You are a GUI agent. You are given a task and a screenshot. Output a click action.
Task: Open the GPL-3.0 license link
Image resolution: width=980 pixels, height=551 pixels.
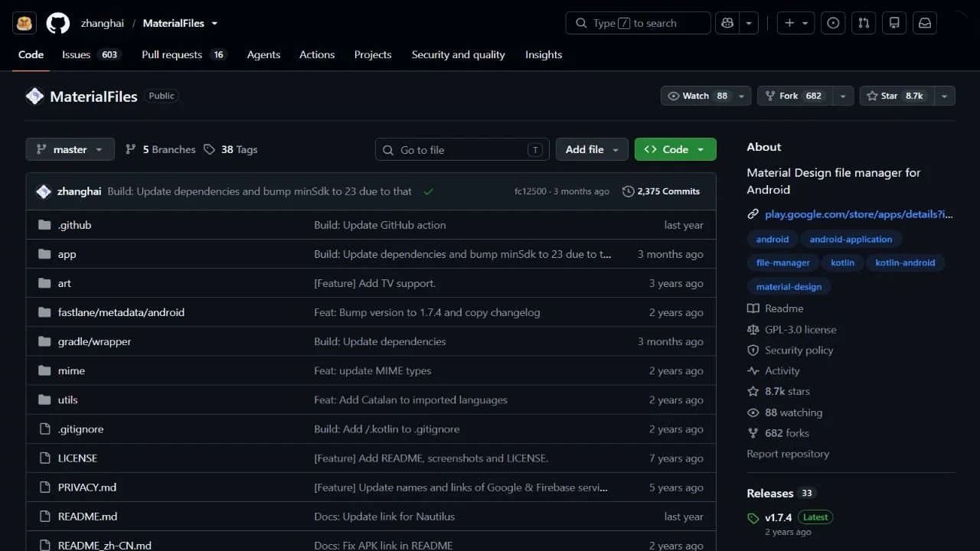pos(801,329)
